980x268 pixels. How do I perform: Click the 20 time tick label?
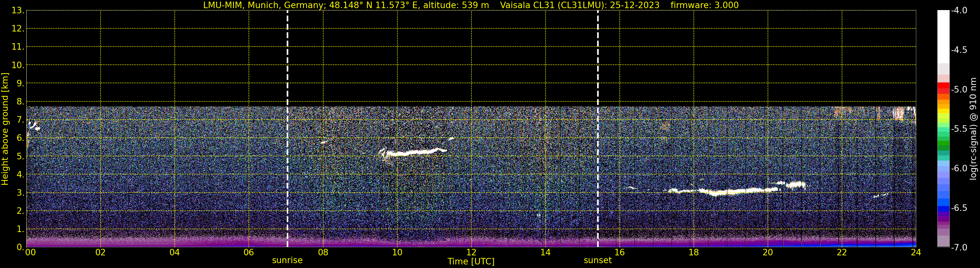pos(768,252)
